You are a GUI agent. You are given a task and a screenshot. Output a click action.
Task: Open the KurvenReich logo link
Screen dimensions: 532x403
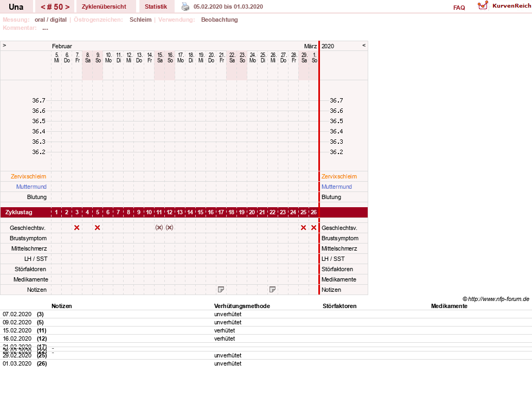[x=504, y=6]
